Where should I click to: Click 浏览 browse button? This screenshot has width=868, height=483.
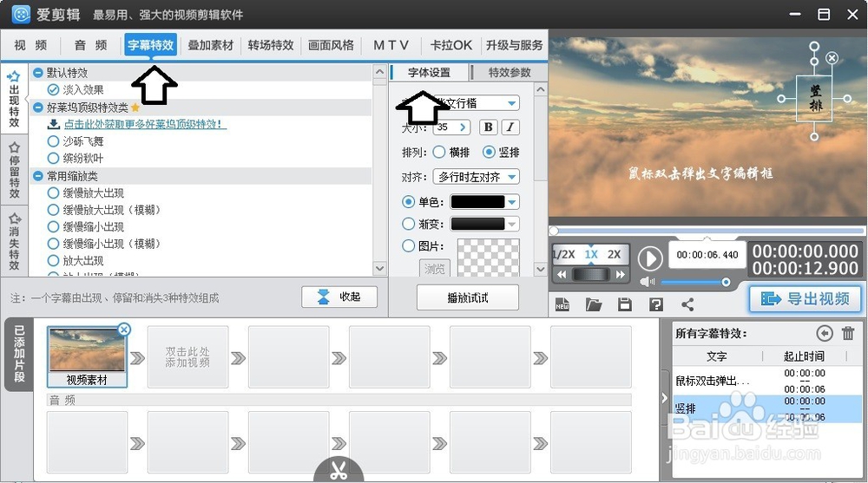pyautogui.click(x=435, y=268)
